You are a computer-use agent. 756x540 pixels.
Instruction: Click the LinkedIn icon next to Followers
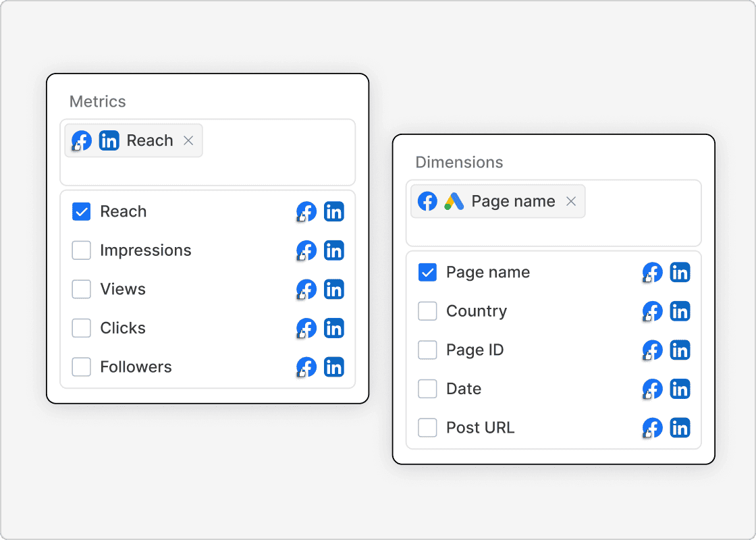334,367
